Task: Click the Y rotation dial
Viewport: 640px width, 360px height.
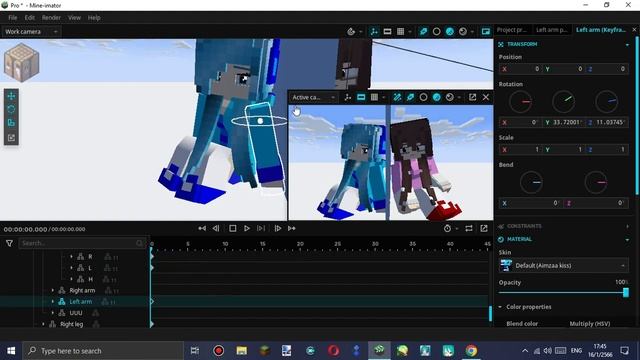Action: tap(563, 102)
